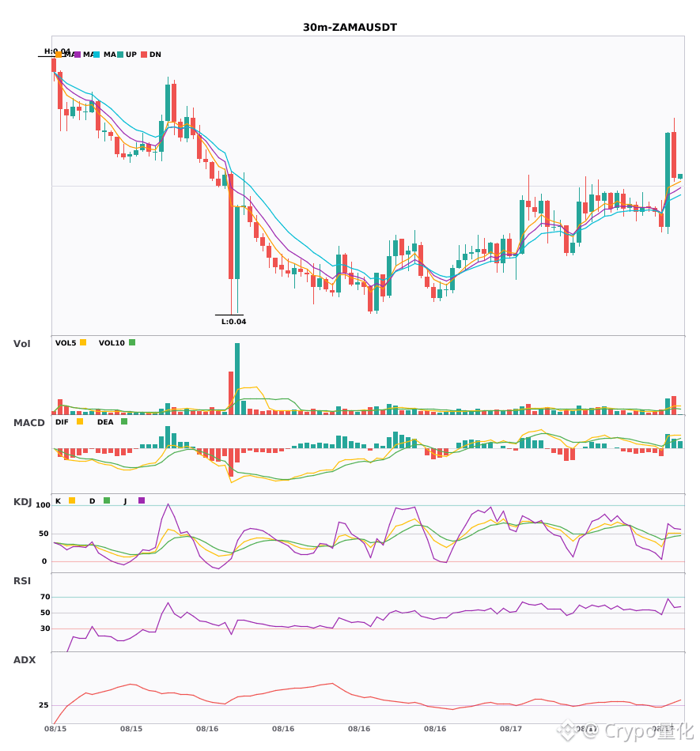Click the teal UP legend swatch

pos(120,55)
